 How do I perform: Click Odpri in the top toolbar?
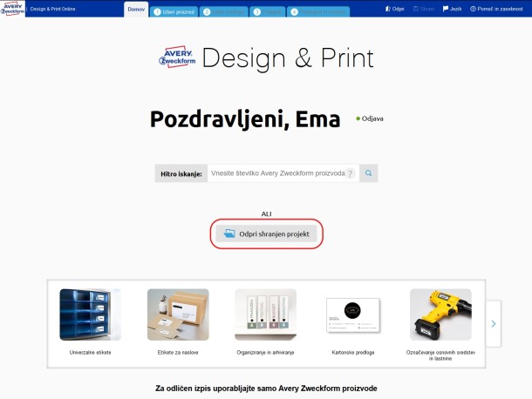pyautogui.click(x=394, y=9)
